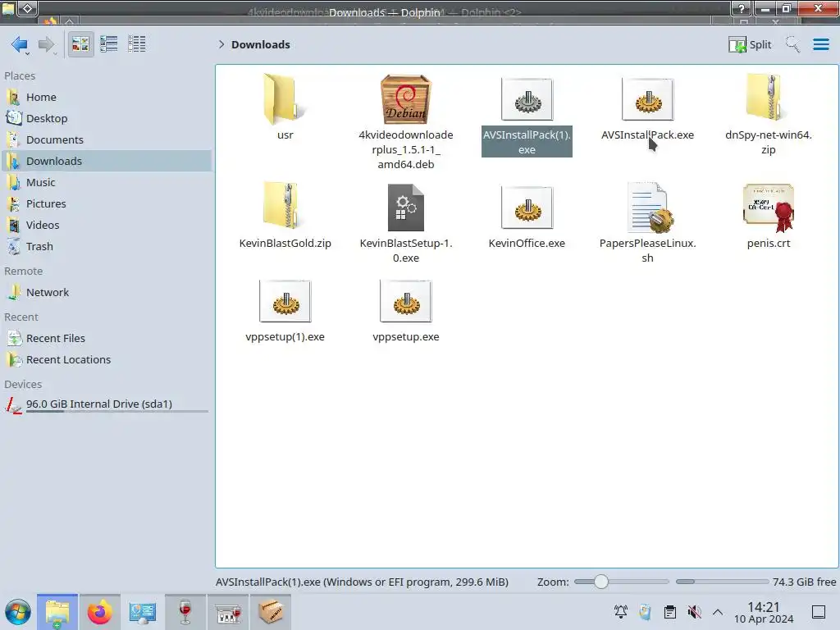840x630 pixels.
Task: Click the muted volume tray icon
Action: coord(694,612)
